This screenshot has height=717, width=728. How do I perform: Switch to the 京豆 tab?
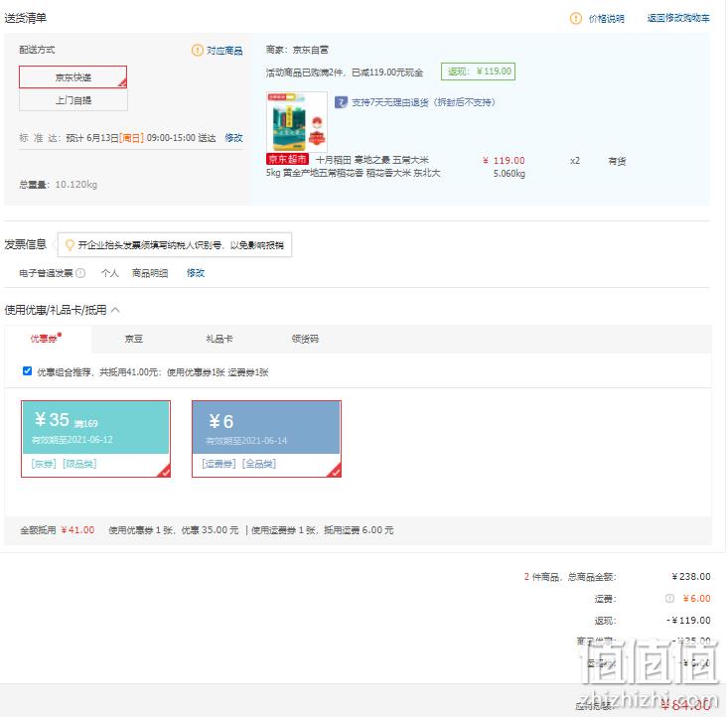(x=134, y=339)
